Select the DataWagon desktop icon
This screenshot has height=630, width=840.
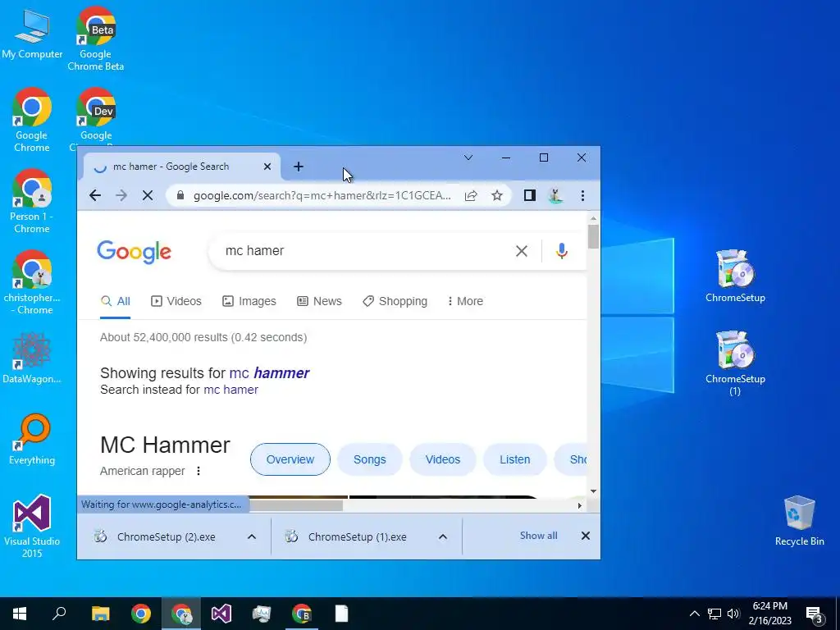pyautogui.click(x=32, y=358)
